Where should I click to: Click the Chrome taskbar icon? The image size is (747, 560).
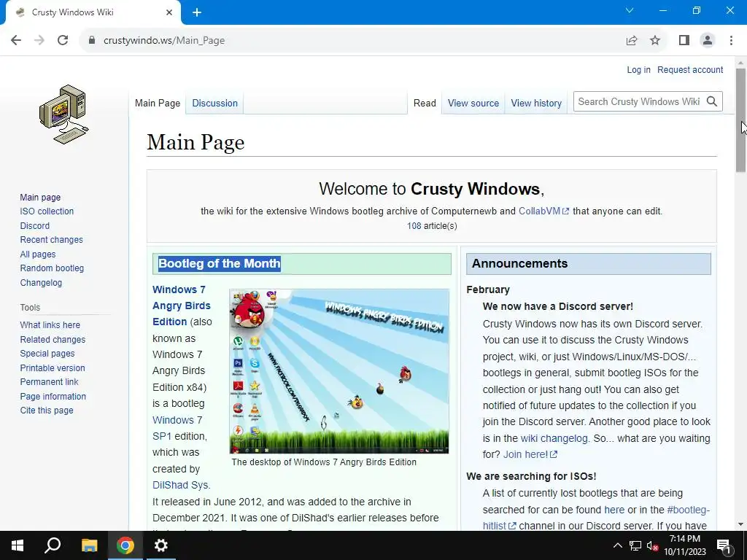(125, 545)
